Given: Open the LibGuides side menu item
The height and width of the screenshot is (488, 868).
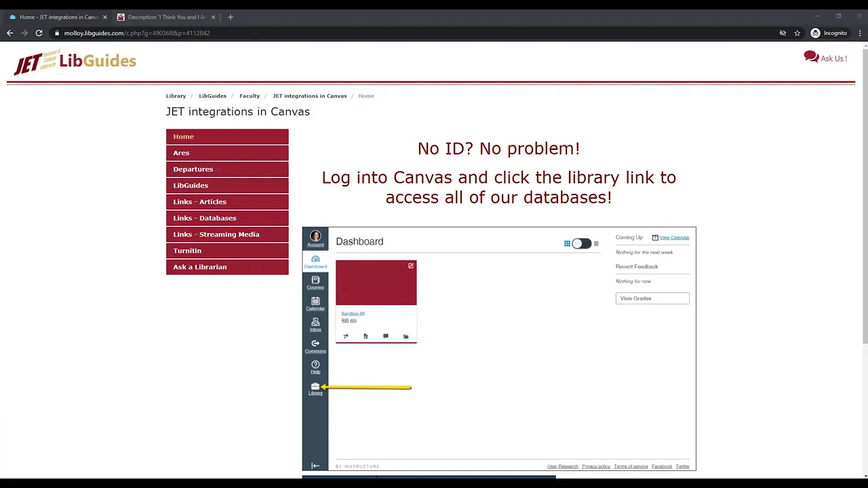Looking at the screenshot, I should click(x=227, y=185).
